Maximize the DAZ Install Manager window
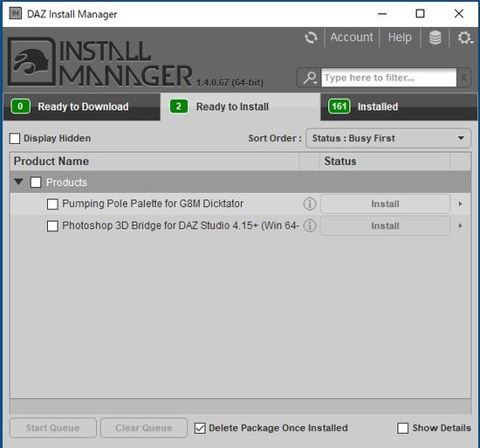Screen dimensions: 480x448 click(x=420, y=13)
